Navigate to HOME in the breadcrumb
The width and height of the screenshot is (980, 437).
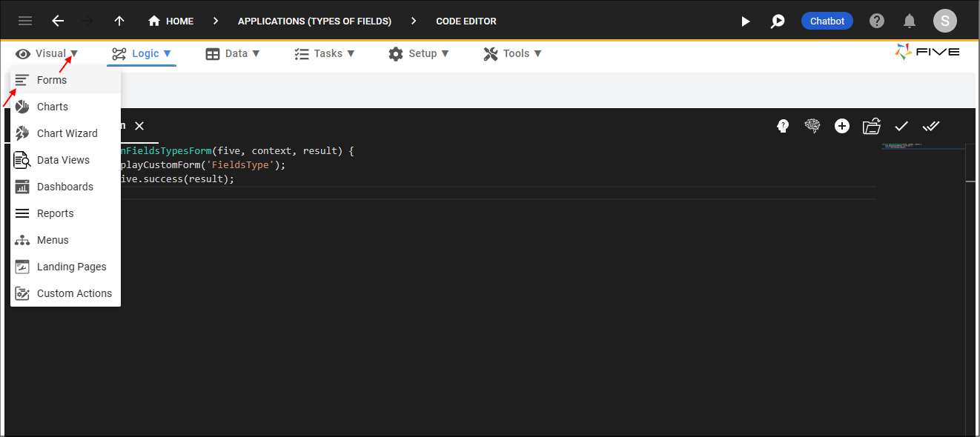171,21
